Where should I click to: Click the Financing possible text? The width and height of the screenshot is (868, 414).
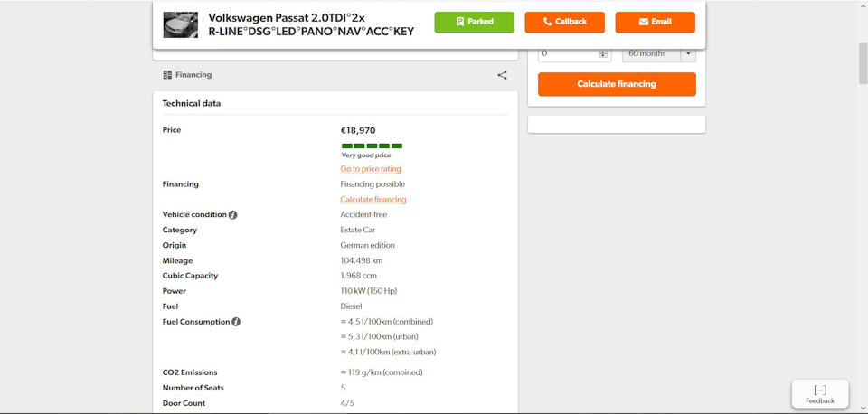tap(373, 184)
